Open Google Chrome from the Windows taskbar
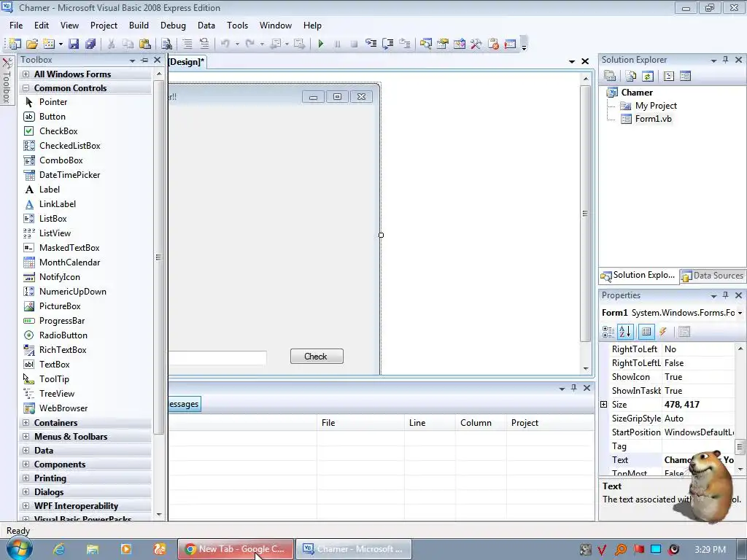 pos(236,549)
